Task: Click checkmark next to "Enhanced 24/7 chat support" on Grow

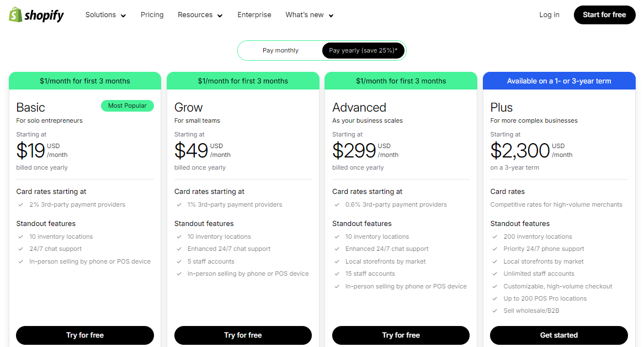Action: (178, 249)
